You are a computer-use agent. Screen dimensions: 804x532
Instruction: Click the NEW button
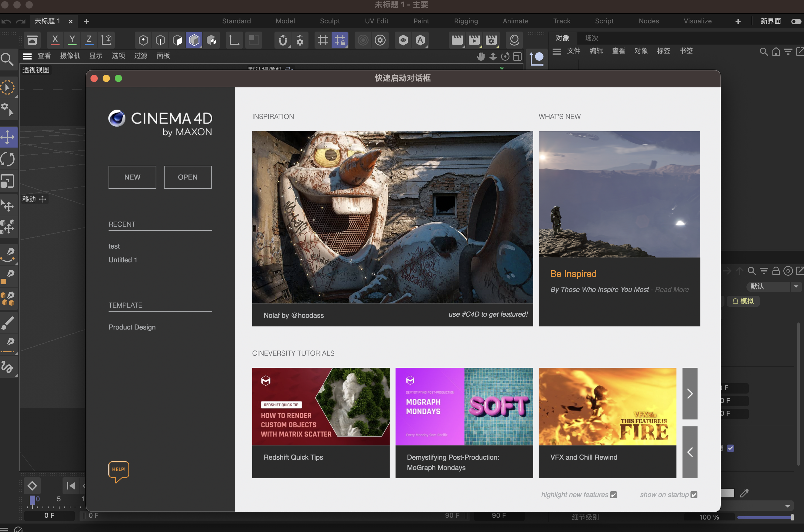pyautogui.click(x=132, y=177)
